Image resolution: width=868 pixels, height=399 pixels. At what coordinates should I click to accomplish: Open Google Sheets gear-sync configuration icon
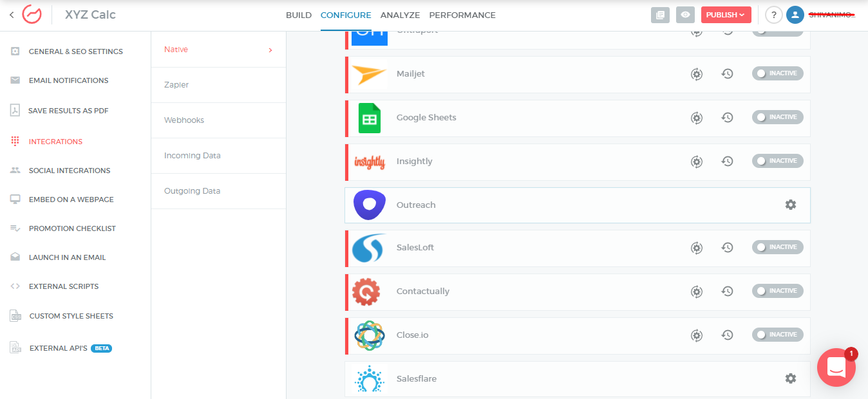(x=697, y=118)
